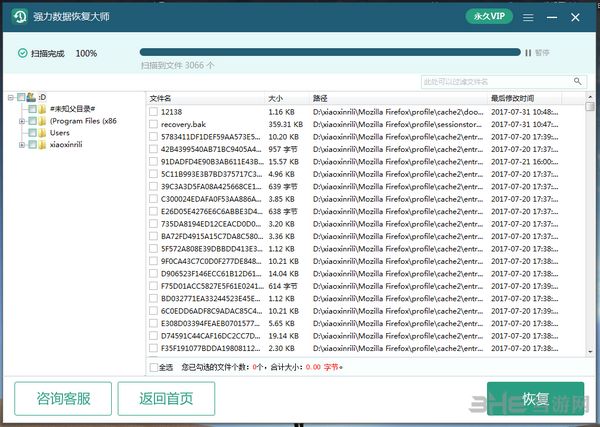Click the scroll up arrow of file list
The height and width of the screenshot is (427, 600).
pyautogui.click(x=590, y=97)
